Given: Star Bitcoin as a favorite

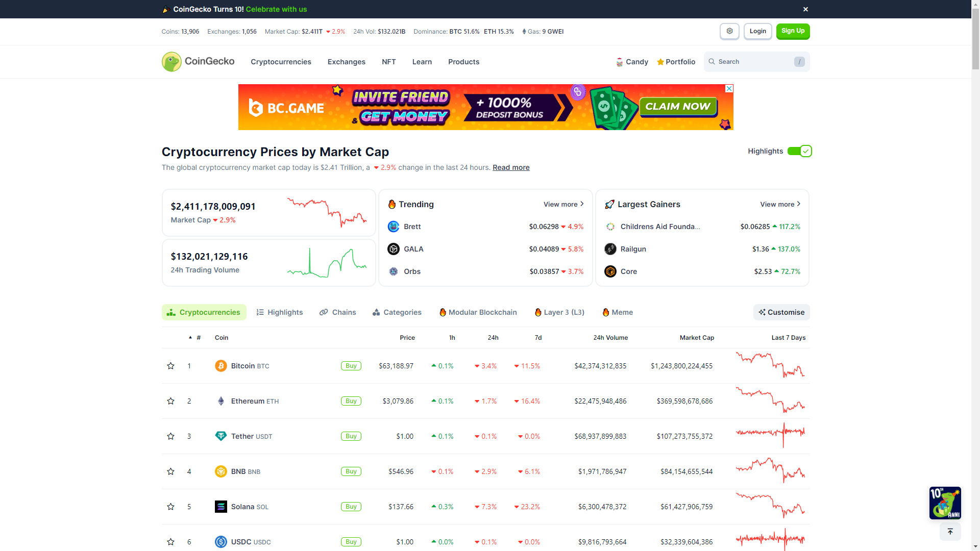Looking at the screenshot, I should point(170,366).
